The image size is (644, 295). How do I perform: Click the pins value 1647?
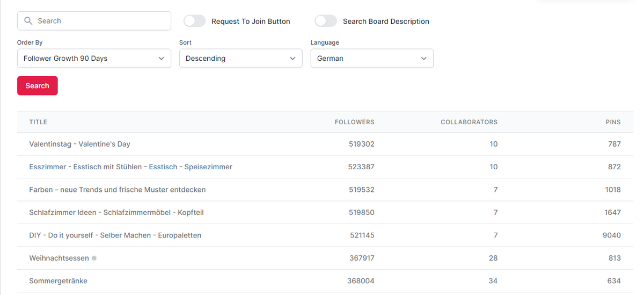tap(613, 212)
